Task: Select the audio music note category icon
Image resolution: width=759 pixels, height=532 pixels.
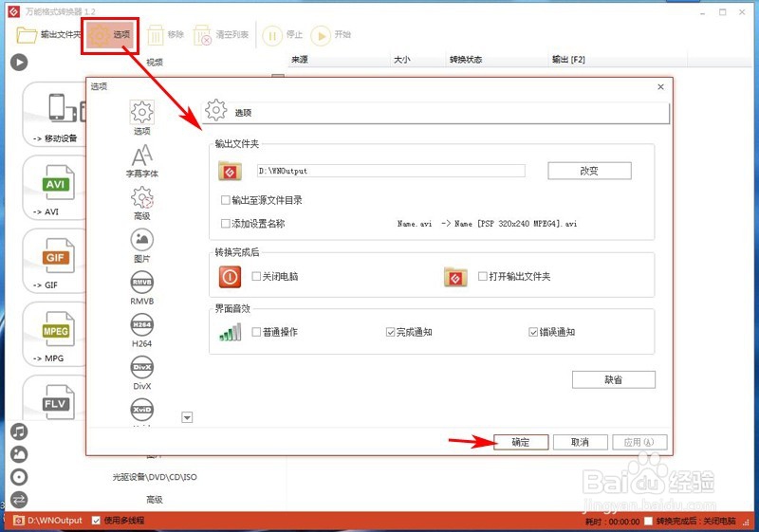Action: (19, 431)
